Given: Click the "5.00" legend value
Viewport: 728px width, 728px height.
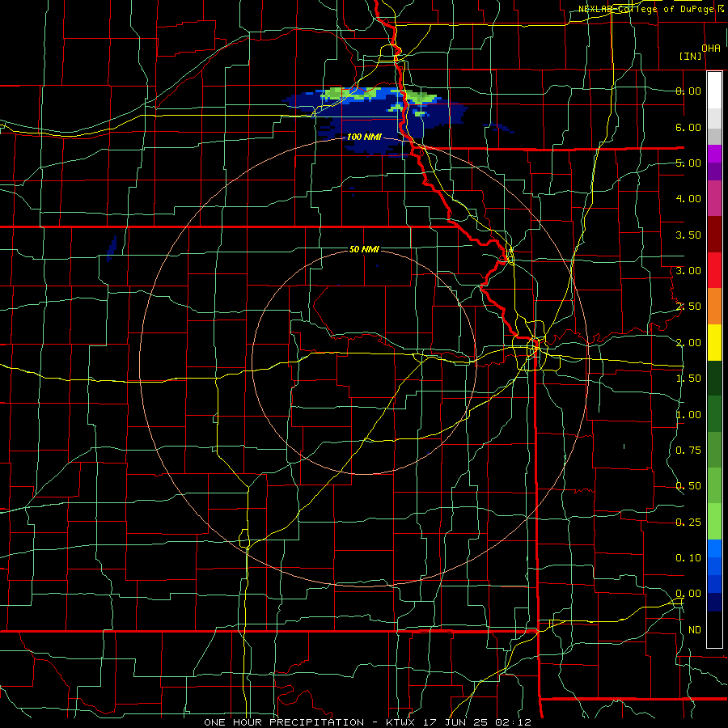Looking at the screenshot, I should (x=688, y=163).
